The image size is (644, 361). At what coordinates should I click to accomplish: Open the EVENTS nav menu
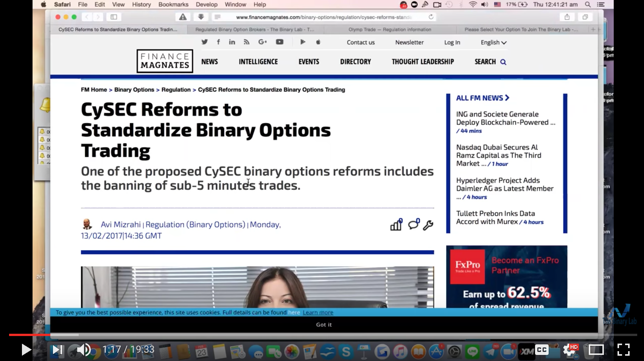tap(309, 62)
